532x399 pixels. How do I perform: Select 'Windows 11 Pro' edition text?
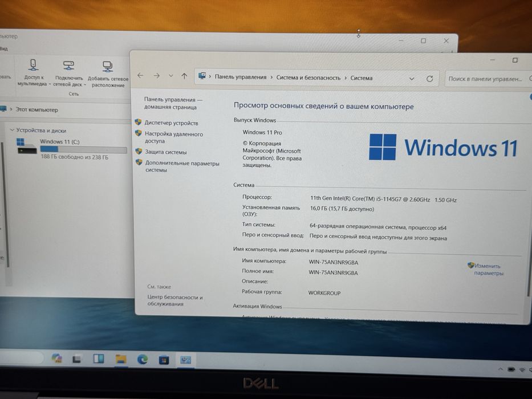(x=262, y=132)
